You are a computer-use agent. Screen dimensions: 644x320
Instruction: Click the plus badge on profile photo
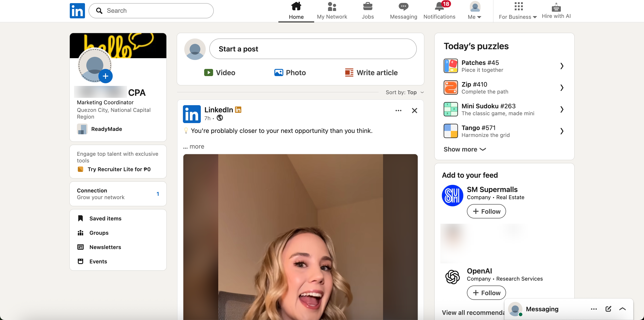point(106,76)
